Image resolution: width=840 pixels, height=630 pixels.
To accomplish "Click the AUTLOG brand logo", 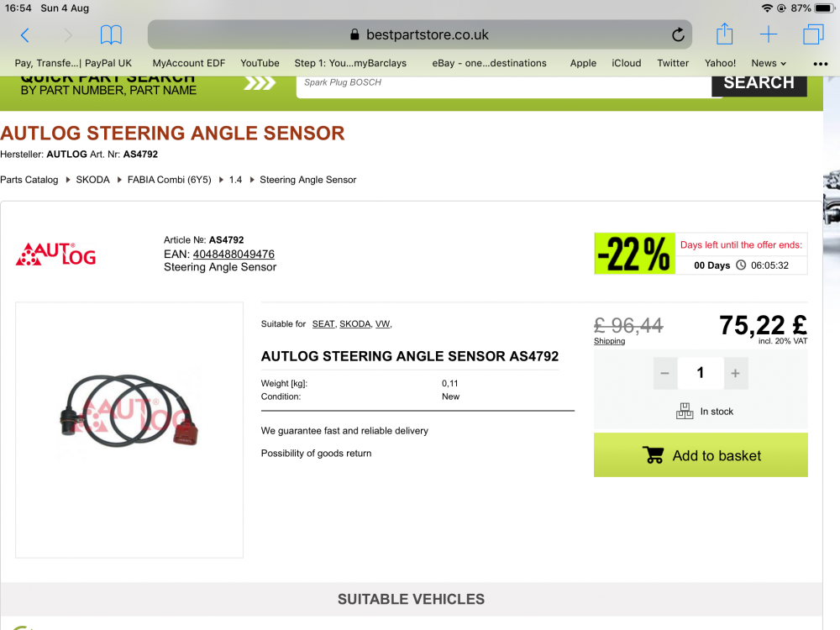I will 55,254.
